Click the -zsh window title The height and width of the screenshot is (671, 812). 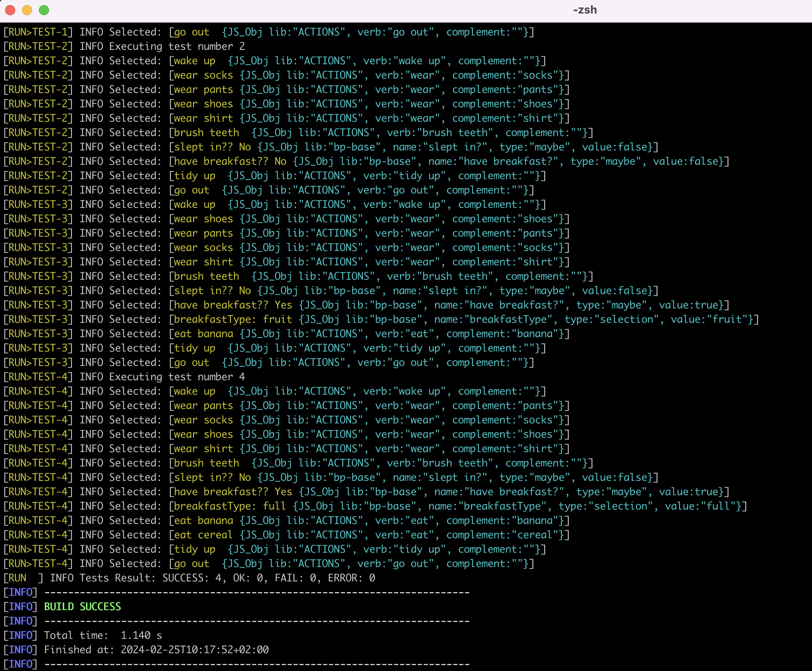585,10
